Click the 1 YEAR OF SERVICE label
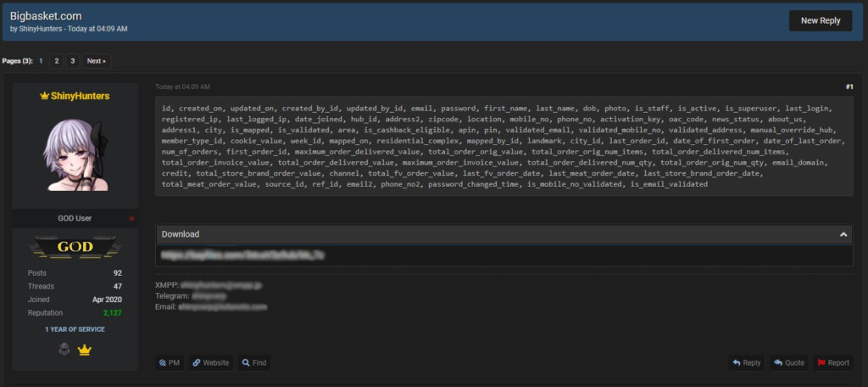Viewport: 868px width, 387px height. pos(75,329)
